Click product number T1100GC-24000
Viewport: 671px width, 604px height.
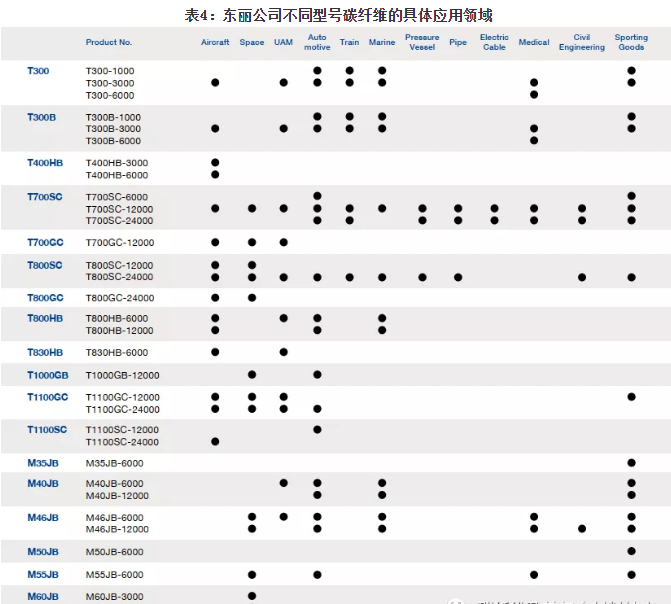[x=122, y=410]
